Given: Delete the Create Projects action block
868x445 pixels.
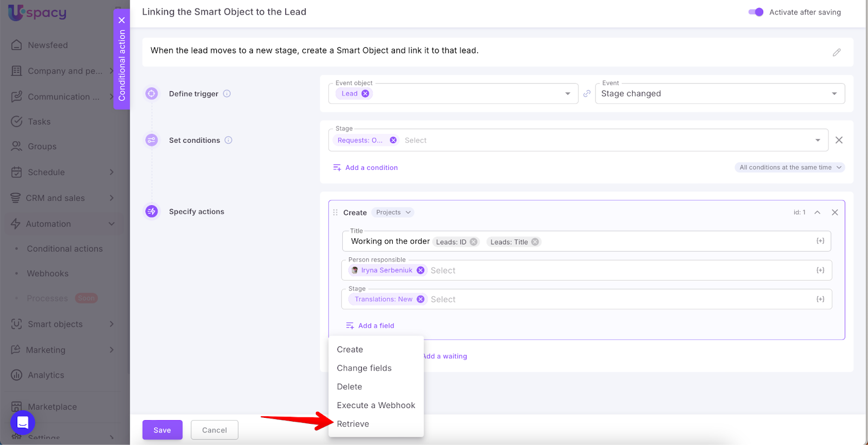Looking at the screenshot, I should (x=835, y=212).
